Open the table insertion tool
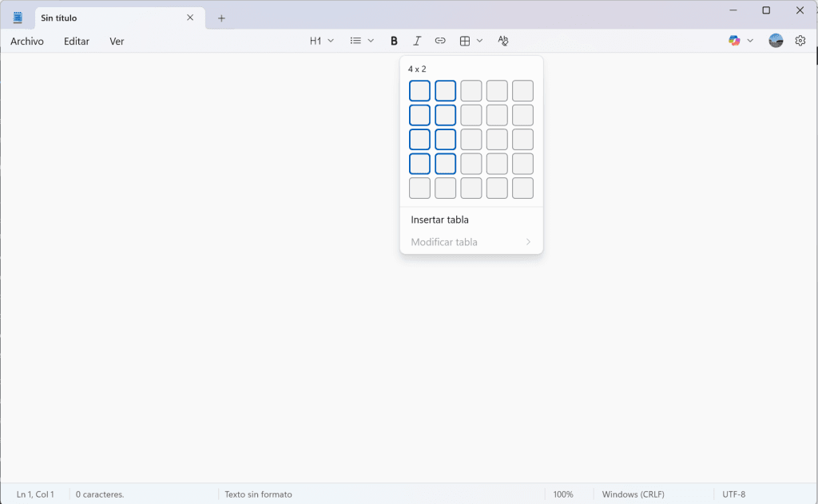This screenshot has width=818, height=504. 466,40
